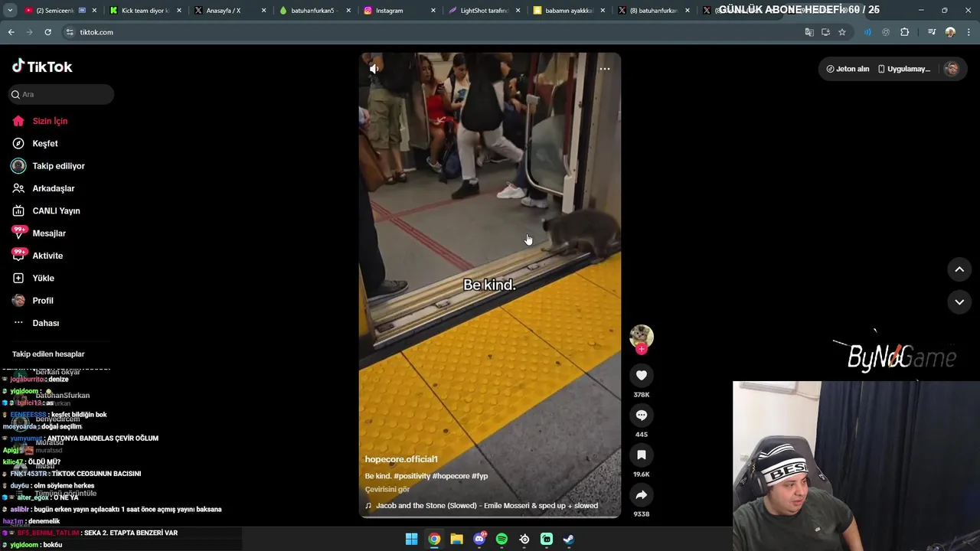Like the video with the heart icon
This screenshot has height=551, width=980.
pyautogui.click(x=642, y=375)
